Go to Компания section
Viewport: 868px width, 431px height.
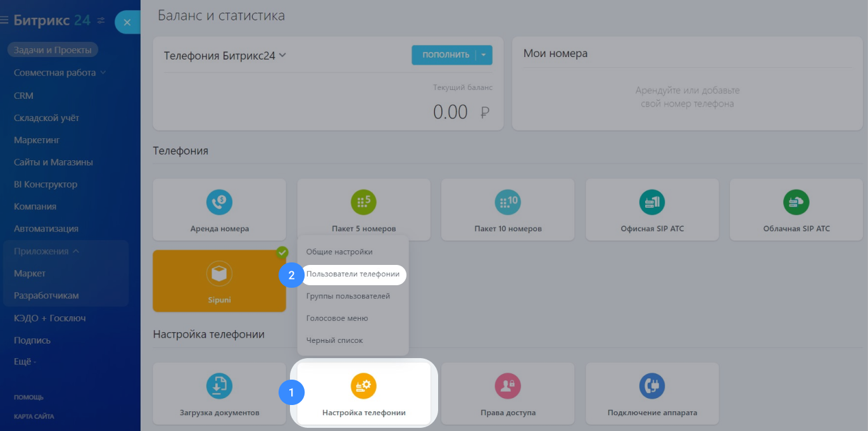coord(35,207)
